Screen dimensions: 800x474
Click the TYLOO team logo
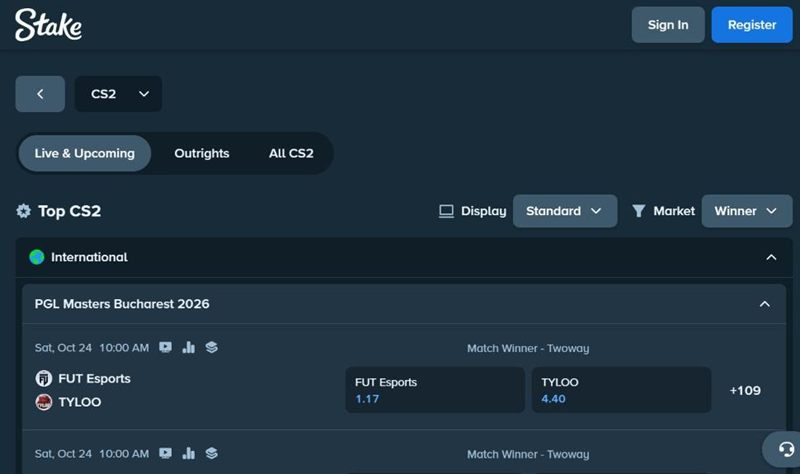[43, 402]
